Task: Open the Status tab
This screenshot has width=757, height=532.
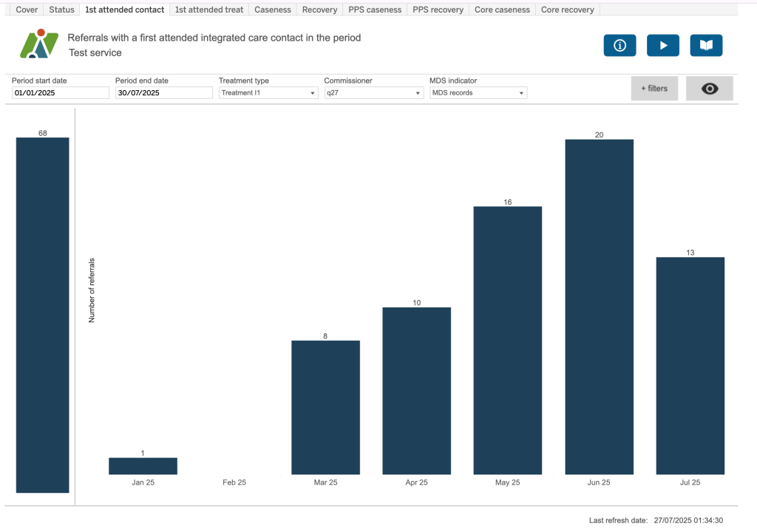Action: click(61, 10)
